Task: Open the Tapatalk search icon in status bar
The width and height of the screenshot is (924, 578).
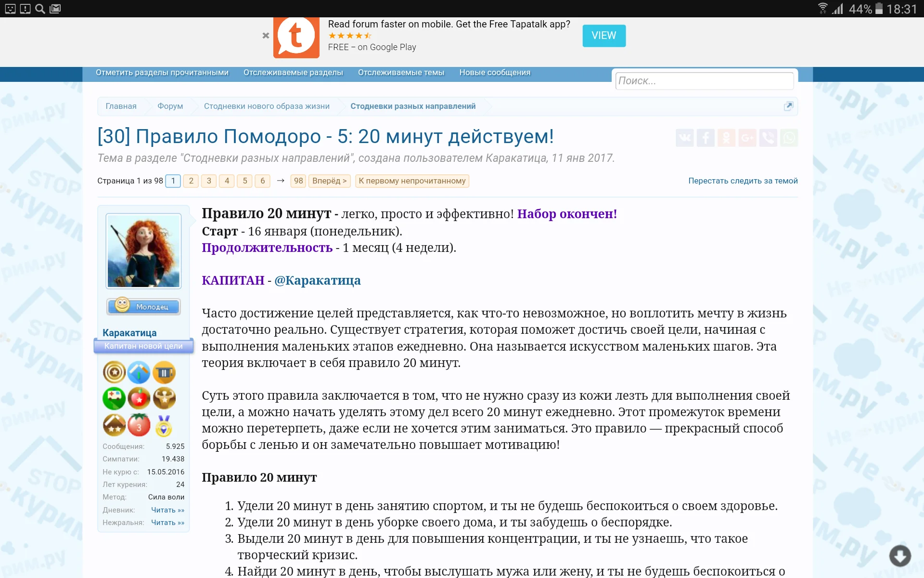Action: (39, 8)
